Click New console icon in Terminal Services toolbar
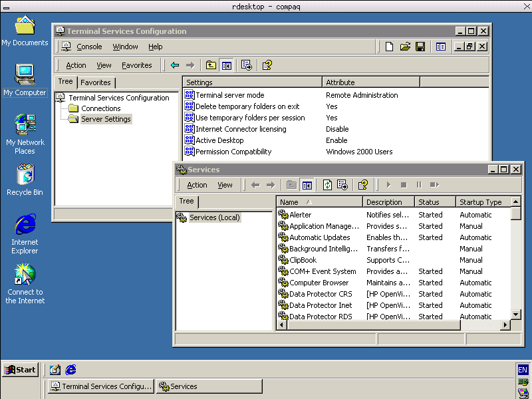 click(389, 47)
